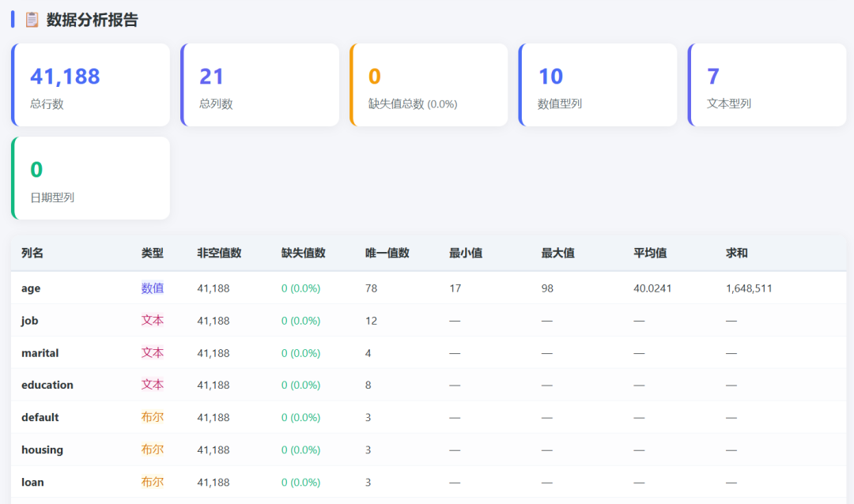
Task: Click the 平均值 column header
Action: (x=650, y=253)
